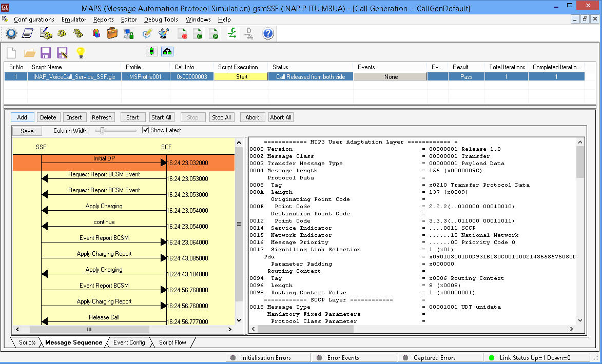602x364 pixels.
Task: Save the script with the floppy disk icon
Action: [46, 51]
